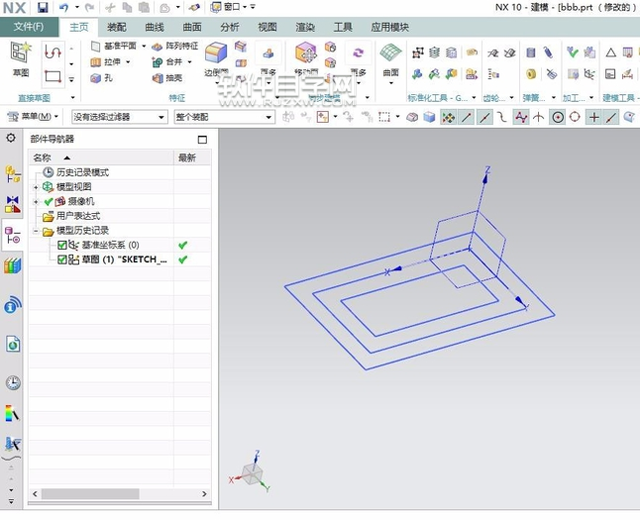640x520 pixels.
Task: Switch to the 曲线 ribbon tab
Action: click(x=154, y=27)
